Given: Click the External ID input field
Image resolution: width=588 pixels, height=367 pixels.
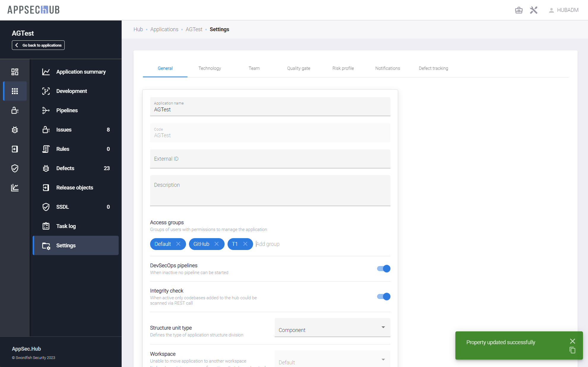Looking at the screenshot, I should coord(270,159).
